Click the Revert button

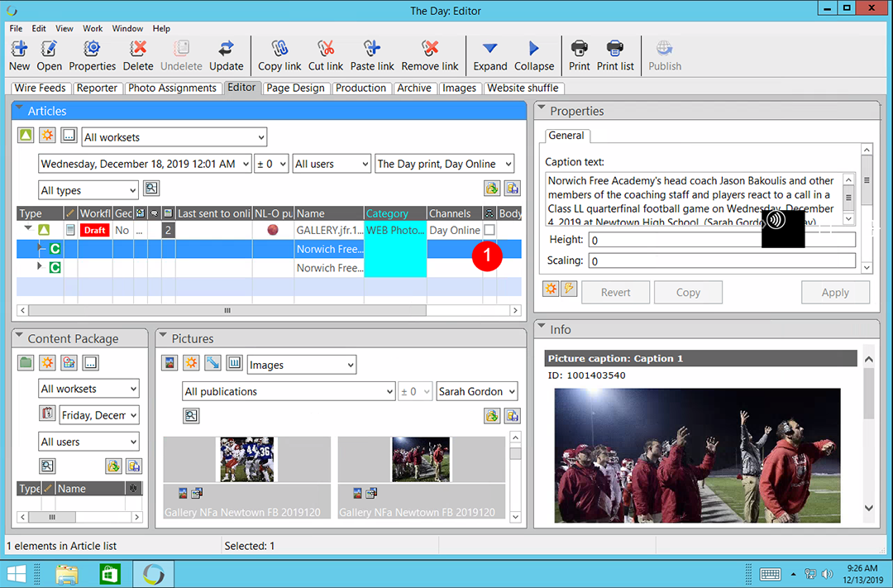[x=616, y=292]
